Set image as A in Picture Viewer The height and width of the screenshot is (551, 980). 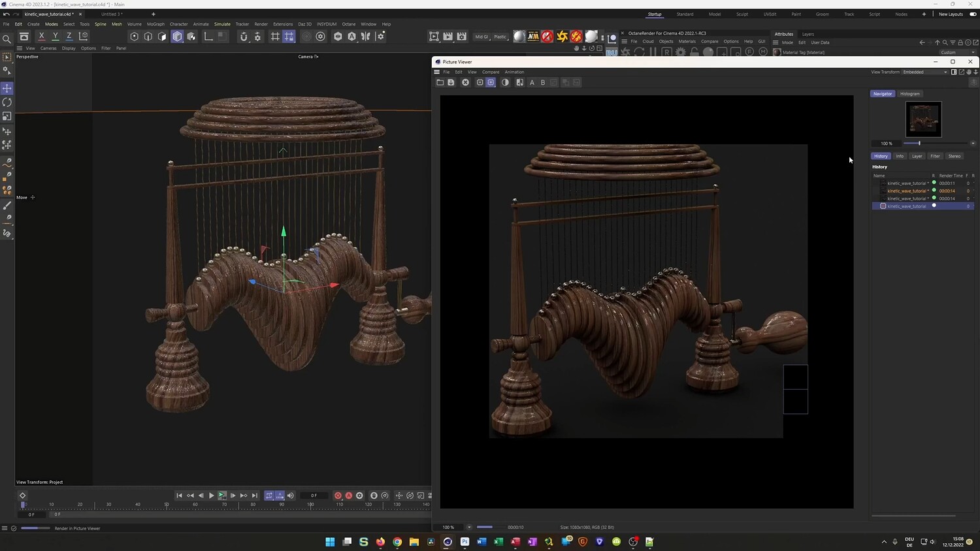(532, 82)
